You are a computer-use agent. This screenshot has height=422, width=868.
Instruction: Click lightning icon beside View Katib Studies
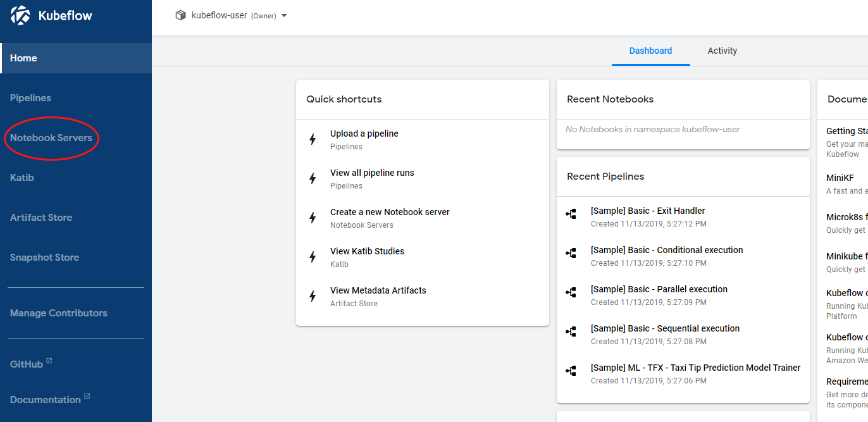pyautogui.click(x=313, y=257)
